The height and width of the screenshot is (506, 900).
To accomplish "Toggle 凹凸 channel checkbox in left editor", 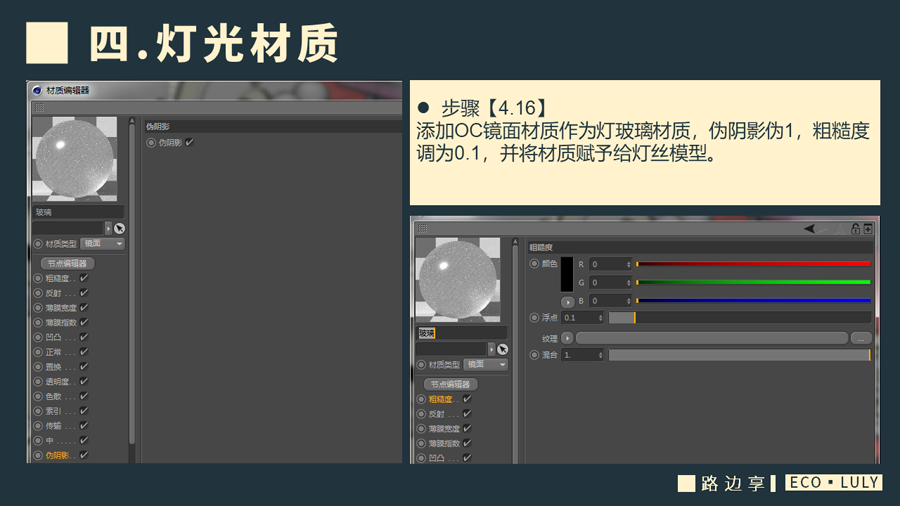I will coord(84,337).
